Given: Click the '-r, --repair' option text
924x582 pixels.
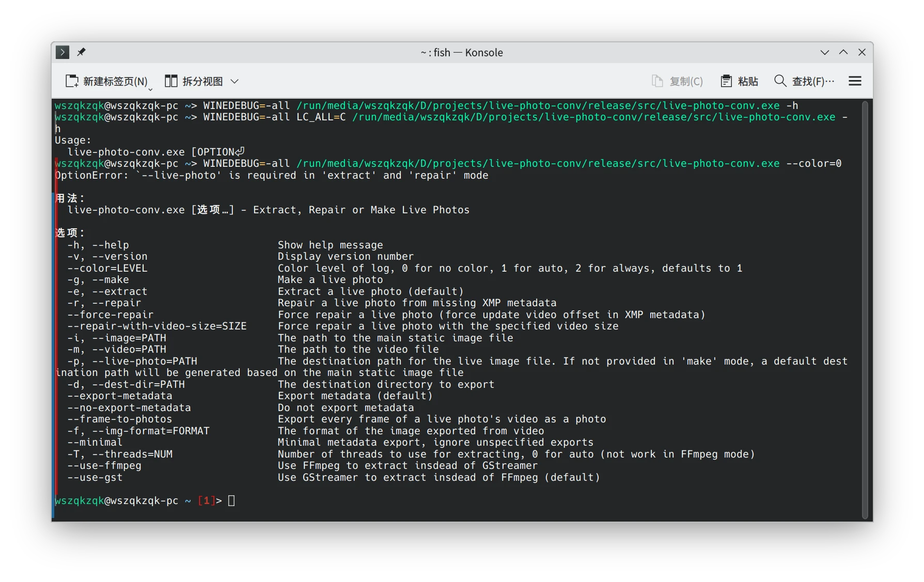Looking at the screenshot, I should [x=104, y=303].
